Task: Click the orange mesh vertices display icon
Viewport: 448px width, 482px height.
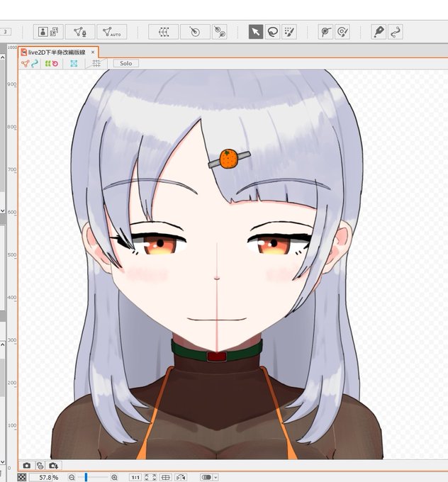Action: pyautogui.click(x=26, y=64)
